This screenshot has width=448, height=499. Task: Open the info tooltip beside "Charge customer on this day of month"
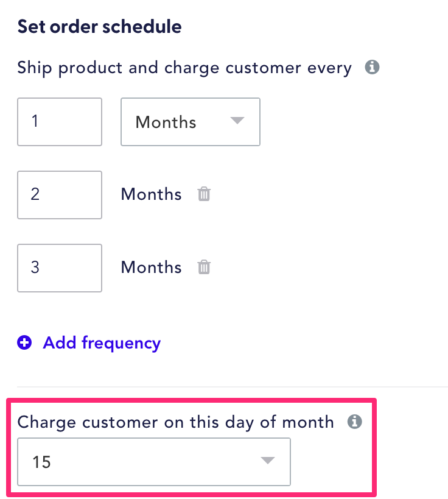[x=355, y=422]
